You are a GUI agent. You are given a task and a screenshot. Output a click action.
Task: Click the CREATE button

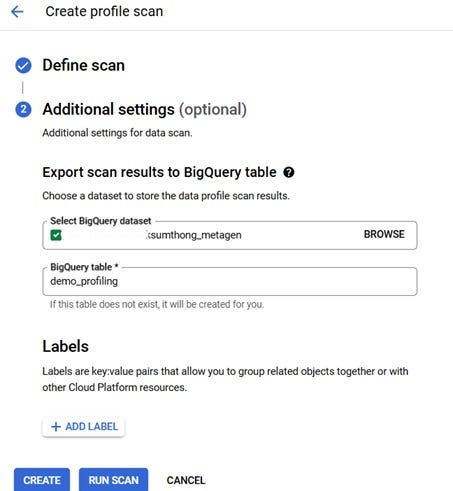click(42, 480)
